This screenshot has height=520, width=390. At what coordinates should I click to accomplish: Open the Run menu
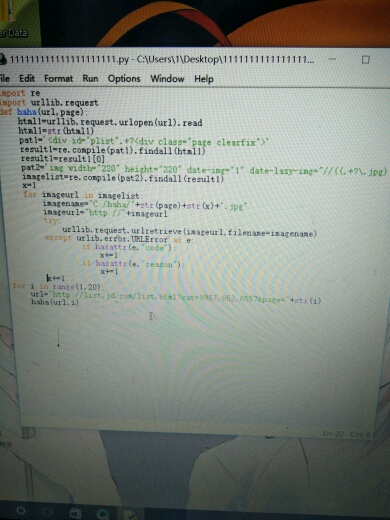[x=90, y=79]
